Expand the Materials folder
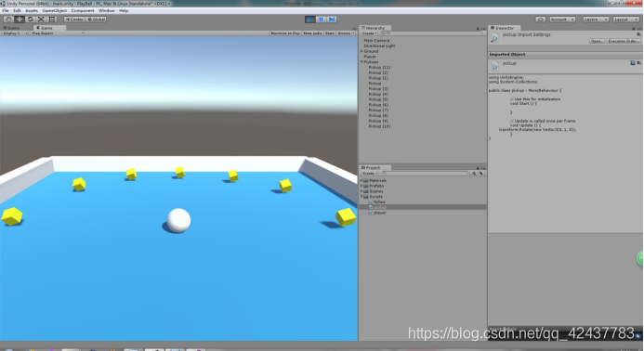This screenshot has width=644, height=351. click(x=361, y=181)
